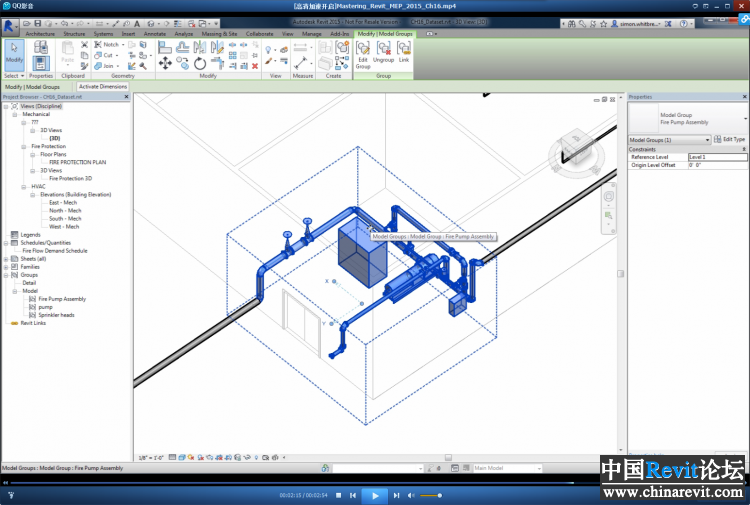Image resolution: width=750 pixels, height=505 pixels.
Task: Expand the Sheets (all) tree node
Action: click(x=6, y=259)
